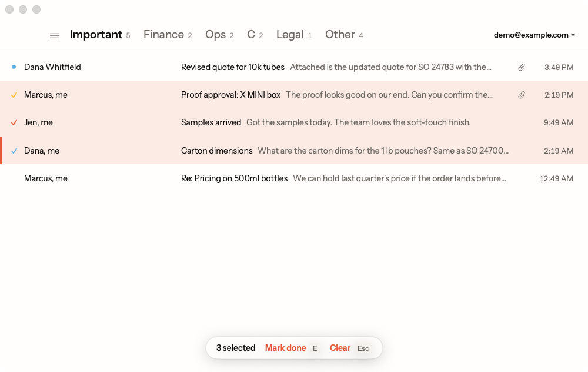Click the sender "Dana, me"

[x=42, y=151]
